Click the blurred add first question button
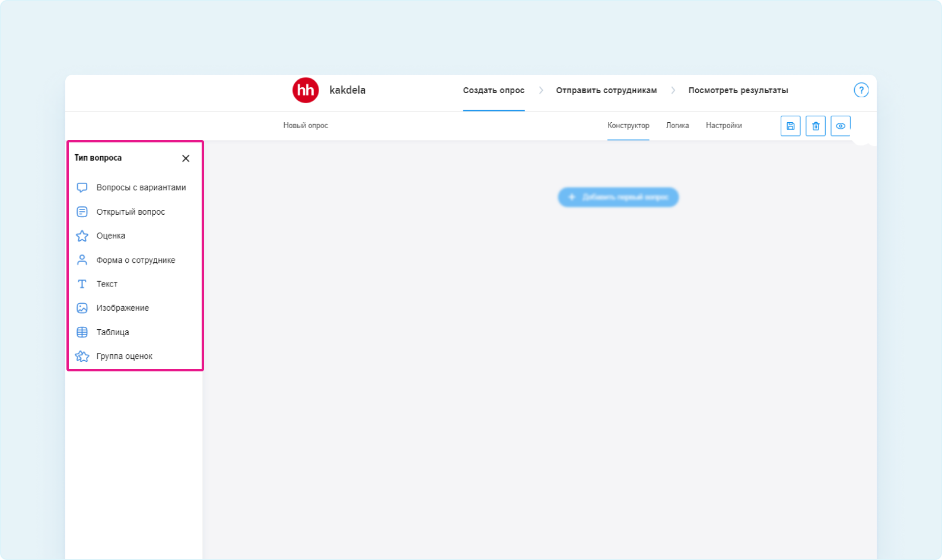Screen dimensions: 942x560 coord(618,197)
